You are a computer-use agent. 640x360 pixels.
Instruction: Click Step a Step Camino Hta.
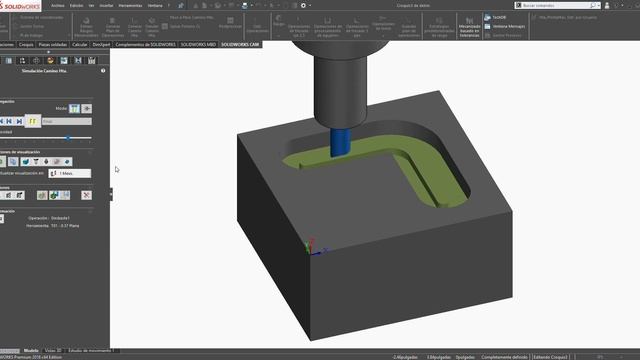(x=192, y=18)
